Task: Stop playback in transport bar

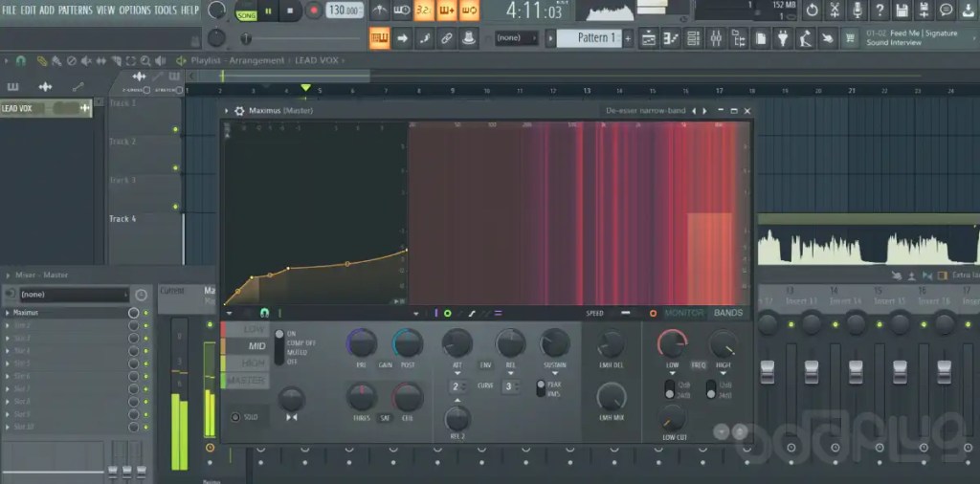Action: tap(290, 10)
